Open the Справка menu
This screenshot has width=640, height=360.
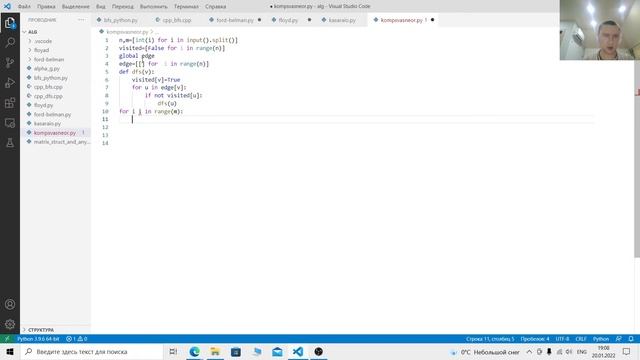pyautogui.click(x=216, y=7)
